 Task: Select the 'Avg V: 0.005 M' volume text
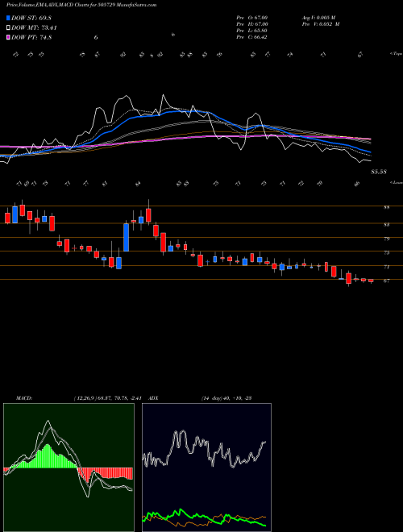click(x=318, y=18)
